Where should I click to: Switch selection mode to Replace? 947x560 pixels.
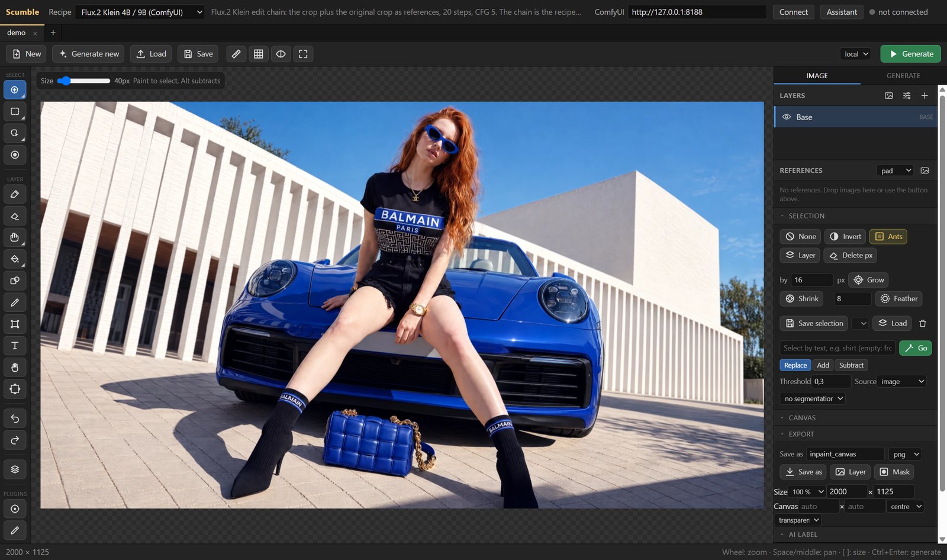[x=795, y=365]
